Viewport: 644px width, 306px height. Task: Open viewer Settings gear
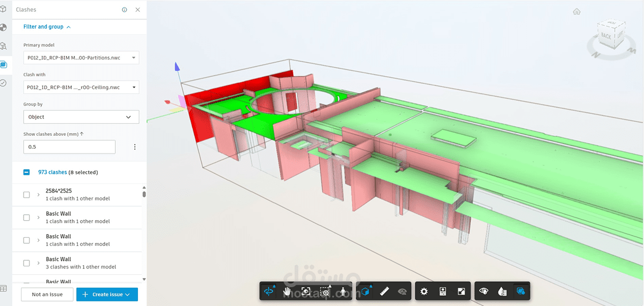click(x=425, y=292)
